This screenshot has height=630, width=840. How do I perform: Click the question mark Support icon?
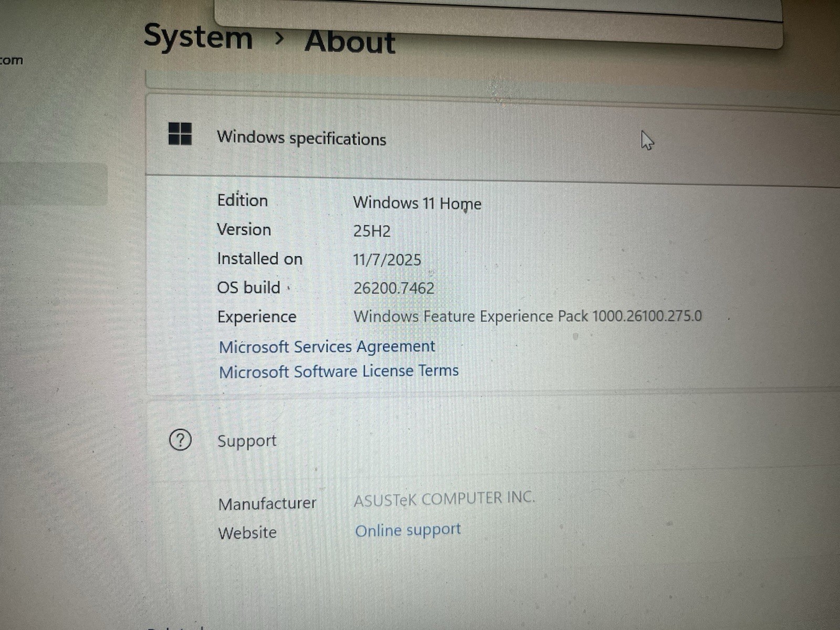[180, 440]
